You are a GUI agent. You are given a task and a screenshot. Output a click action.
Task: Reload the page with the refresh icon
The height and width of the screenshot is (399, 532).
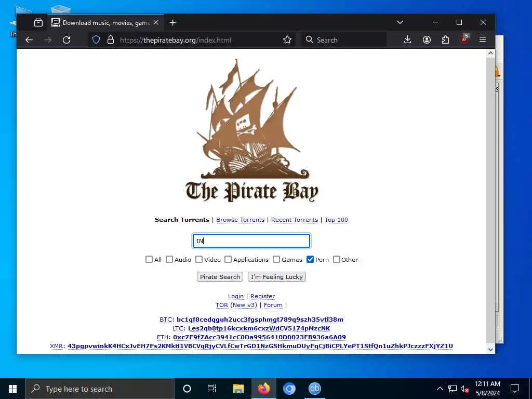pos(66,40)
